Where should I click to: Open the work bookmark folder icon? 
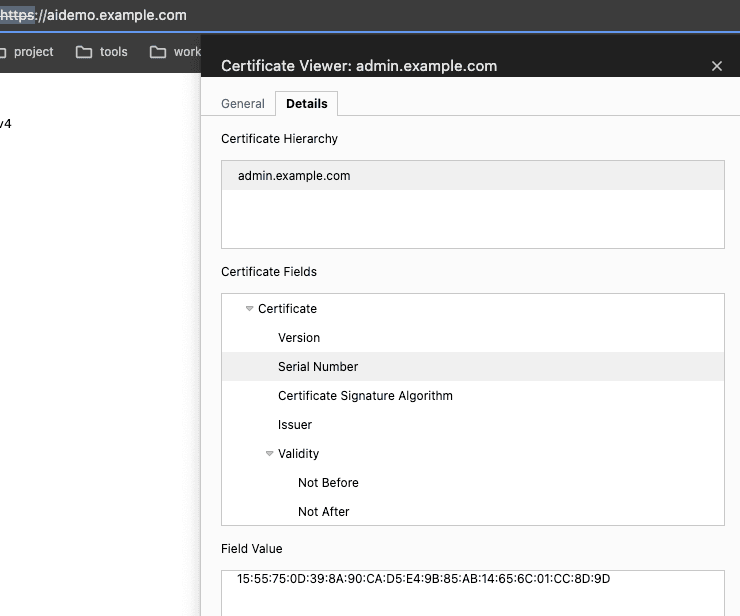pyautogui.click(x=158, y=52)
